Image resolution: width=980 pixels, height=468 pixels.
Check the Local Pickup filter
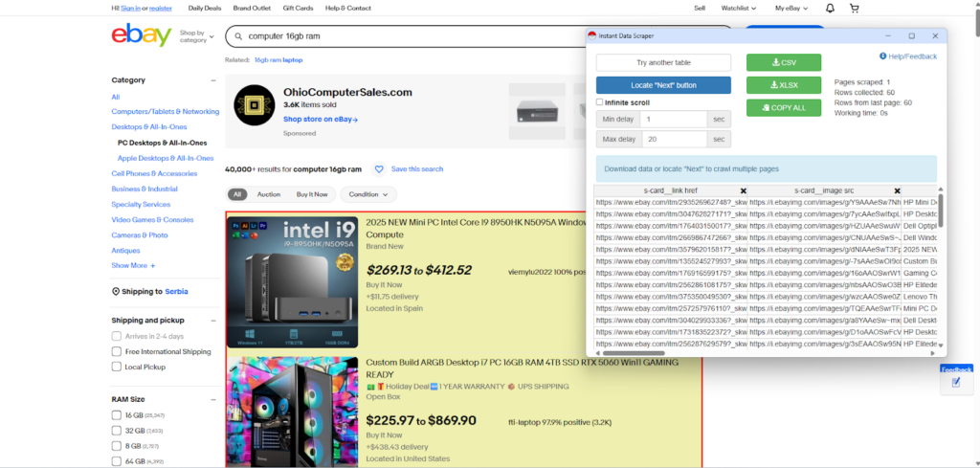point(116,367)
